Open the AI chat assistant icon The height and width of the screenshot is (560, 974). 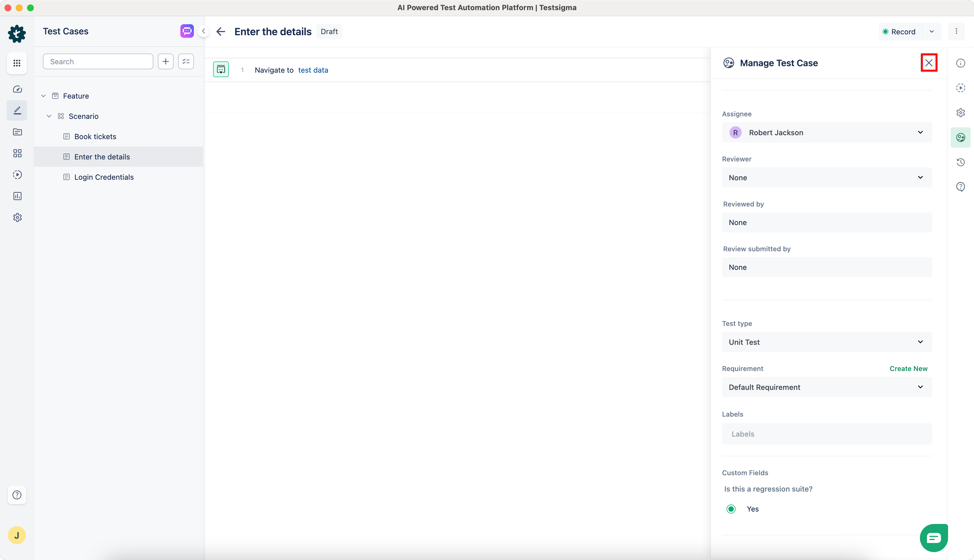(x=187, y=31)
